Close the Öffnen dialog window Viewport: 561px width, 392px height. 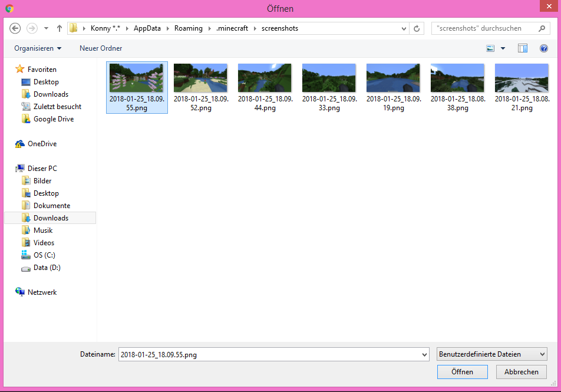(x=549, y=6)
